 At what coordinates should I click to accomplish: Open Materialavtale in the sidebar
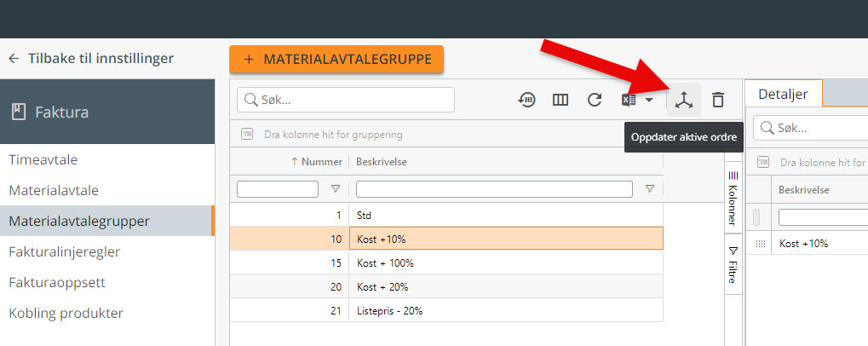(54, 190)
